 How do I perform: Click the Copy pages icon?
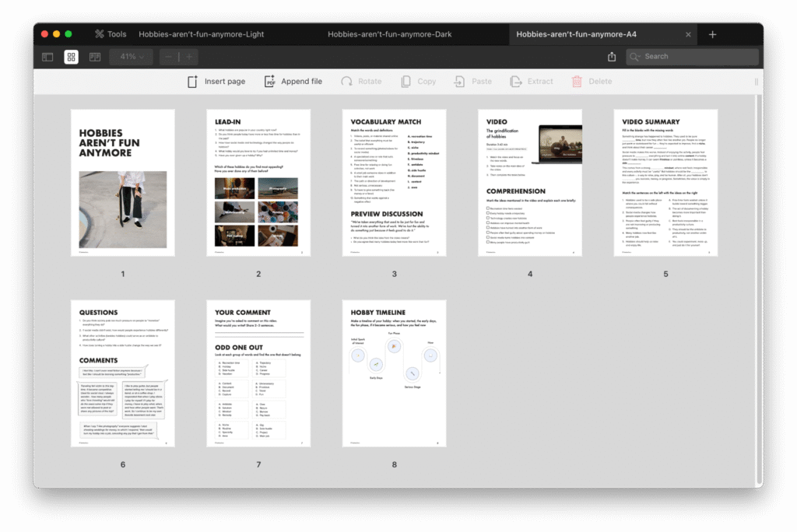(x=406, y=82)
